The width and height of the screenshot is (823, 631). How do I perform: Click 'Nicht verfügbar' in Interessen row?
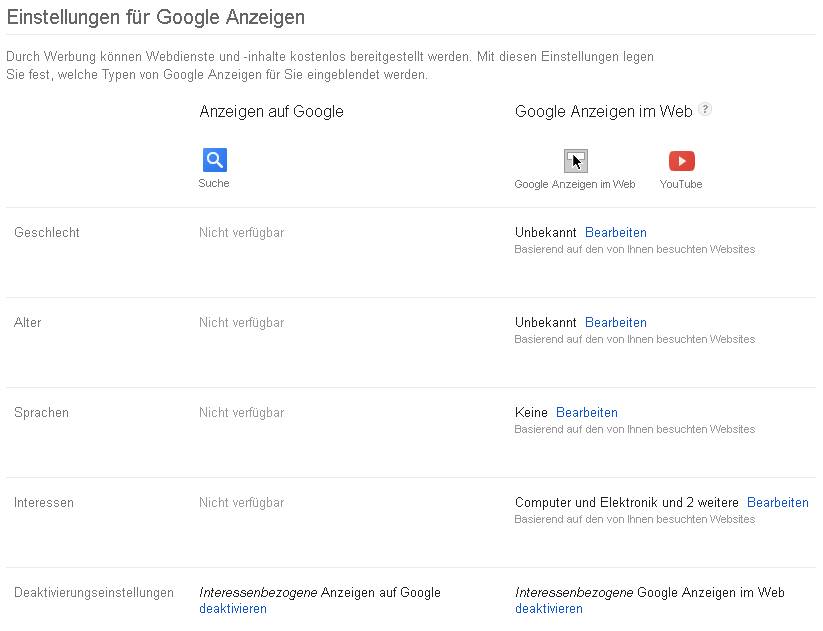(241, 502)
